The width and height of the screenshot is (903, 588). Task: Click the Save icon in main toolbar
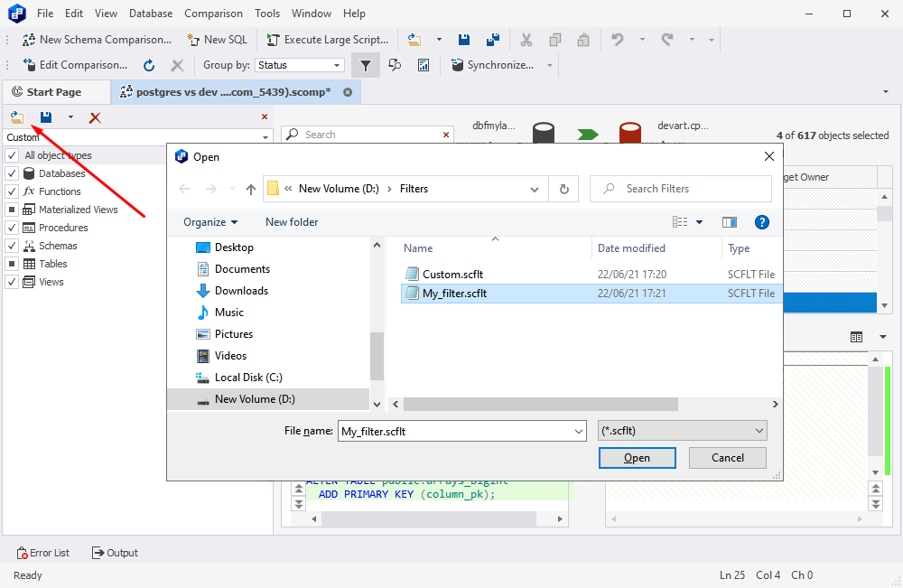tap(463, 40)
